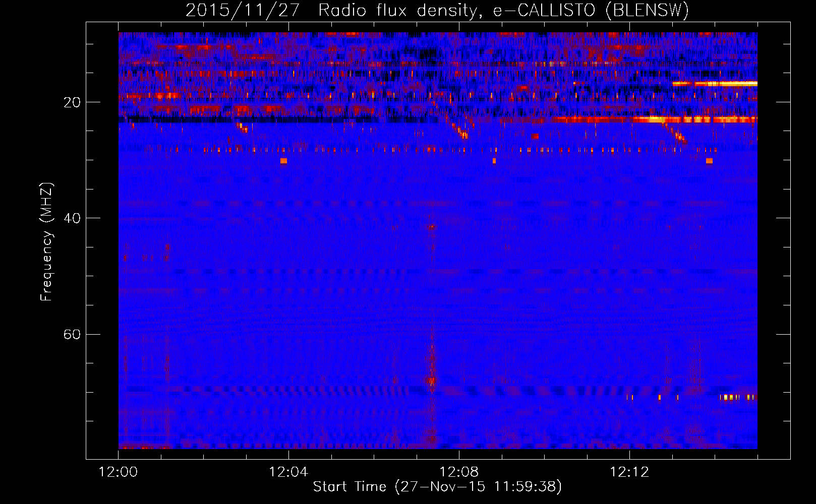Image resolution: width=816 pixels, height=504 pixels.
Task: Click the 12:12 time tick label
Action: (x=629, y=472)
